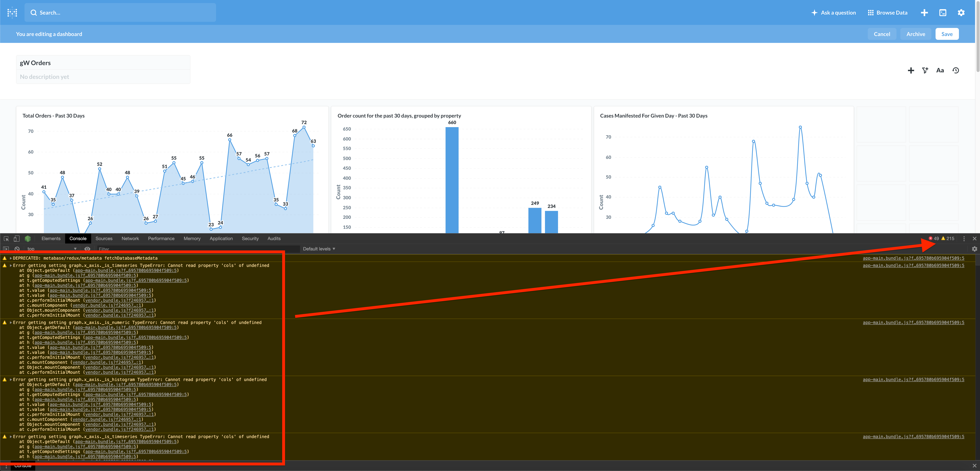Toggle the device emulation toolbar
The width and height of the screenshot is (980, 471).
16,238
